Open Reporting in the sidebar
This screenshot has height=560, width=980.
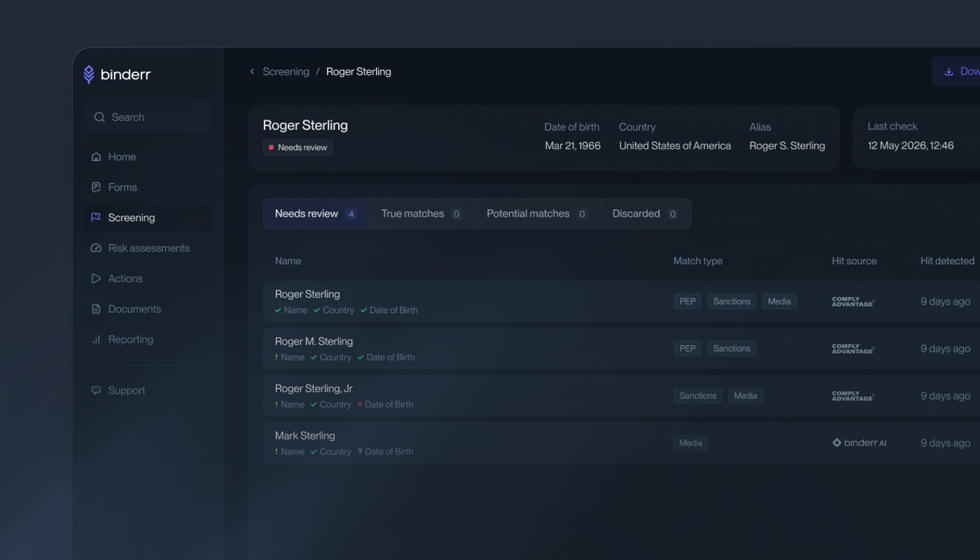(148, 339)
